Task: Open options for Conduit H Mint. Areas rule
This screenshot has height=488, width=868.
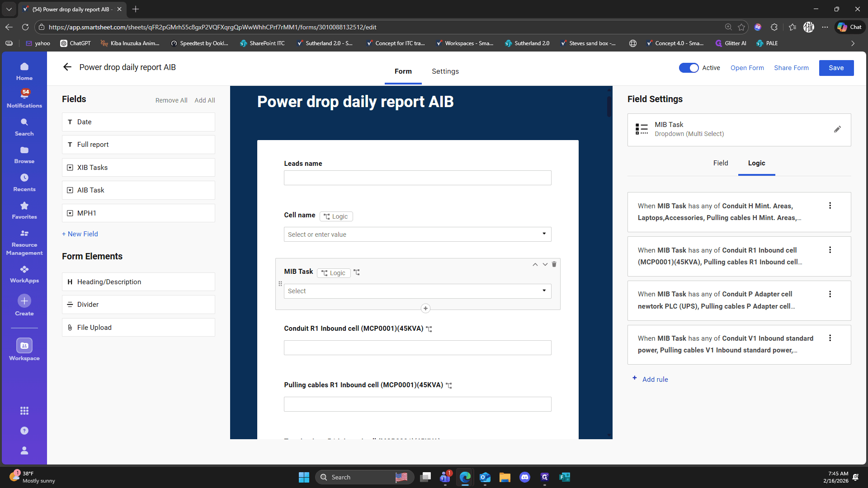Action: coord(830,206)
